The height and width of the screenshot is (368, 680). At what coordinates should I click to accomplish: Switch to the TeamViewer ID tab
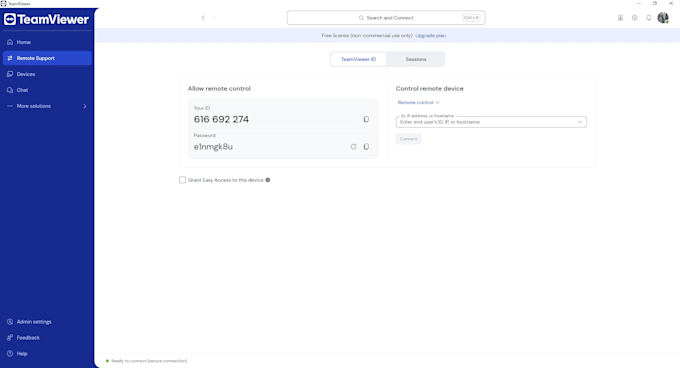pyautogui.click(x=358, y=59)
